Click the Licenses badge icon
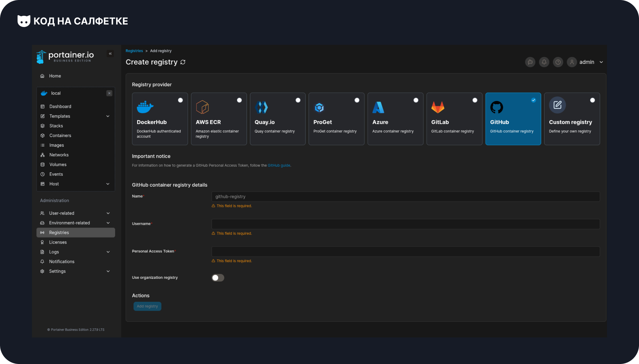This screenshot has height=364, width=639. tap(42, 242)
